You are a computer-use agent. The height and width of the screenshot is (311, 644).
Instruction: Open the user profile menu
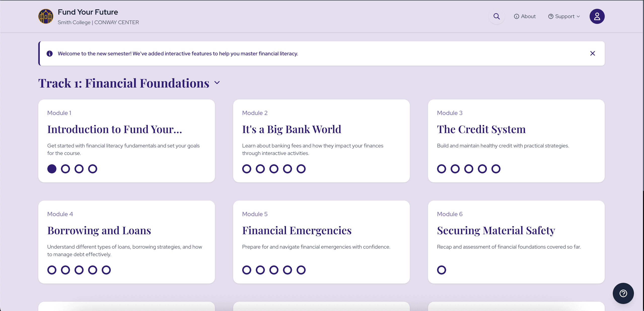(597, 16)
